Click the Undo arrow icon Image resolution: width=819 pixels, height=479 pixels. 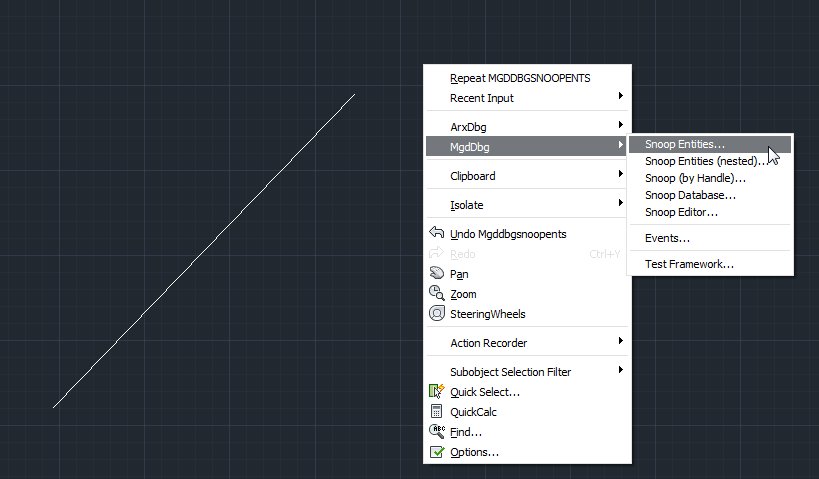tap(437, 232)
